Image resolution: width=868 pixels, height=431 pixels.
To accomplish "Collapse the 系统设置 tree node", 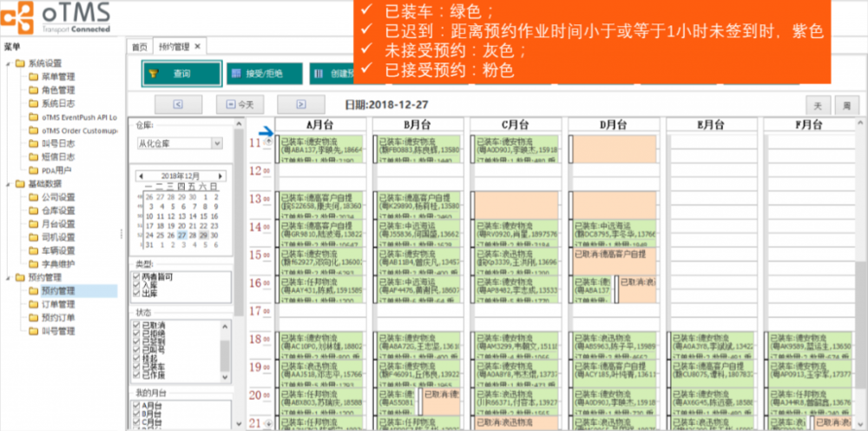I will pos(8,63).
